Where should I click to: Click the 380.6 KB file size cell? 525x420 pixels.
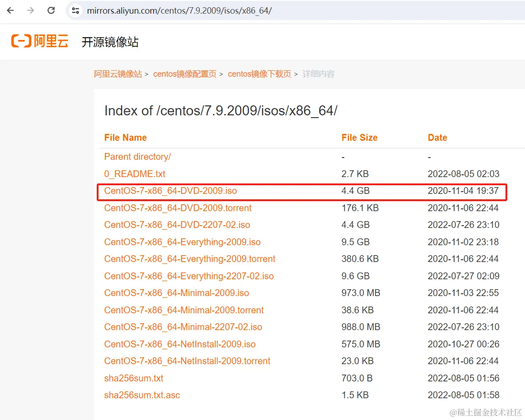pyautogui.click(x=360, y=259)
